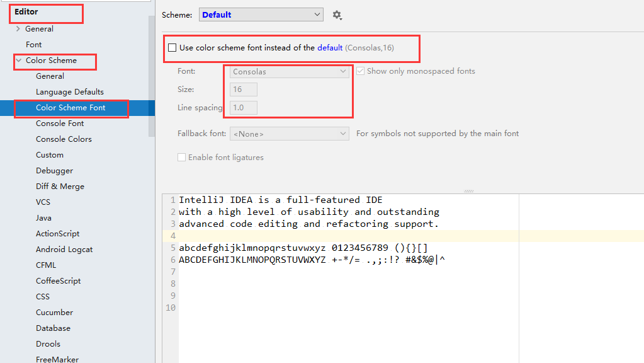The width and height of the screenshot is (644, 363).
Task: Click line number 4 in preview gutter
Action: [173, 236]
